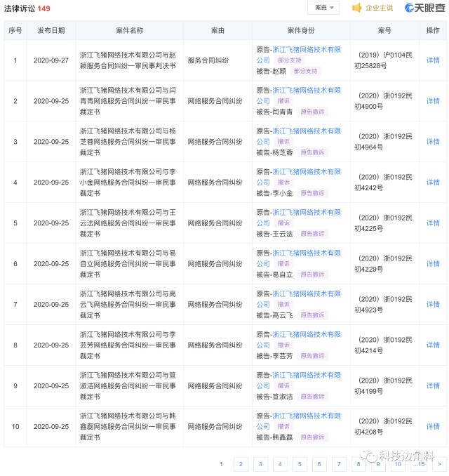Click plaintiff company link in 韩鑫磊 row
Screen dimensions: 449x476
[307, 416]
